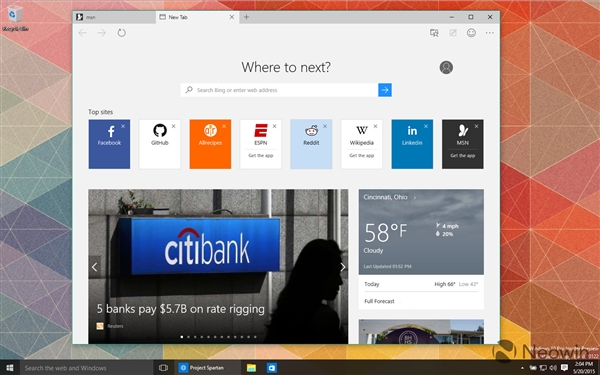Click MSN's Get the app link
This screenshot has width=600, height=375.
[x=463, y=155]
